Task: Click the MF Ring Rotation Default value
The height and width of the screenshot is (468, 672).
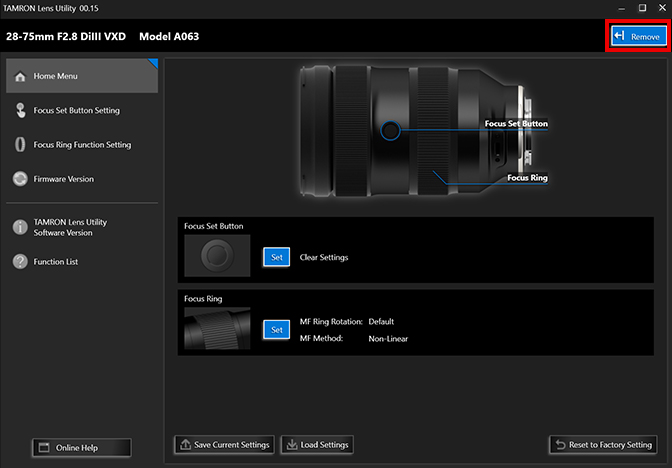Action: (381, 321)
